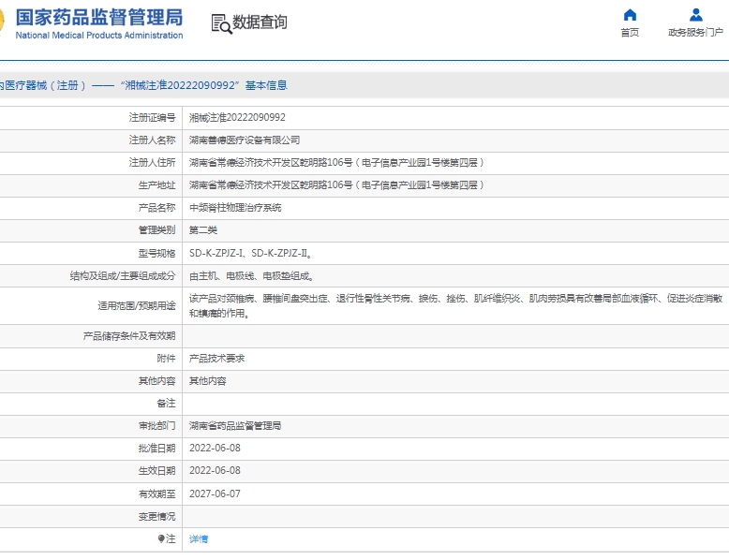Click the 产品储存条件及有效期 label
This screenshot has width=729, height=560.
click(x=129, y=336)
